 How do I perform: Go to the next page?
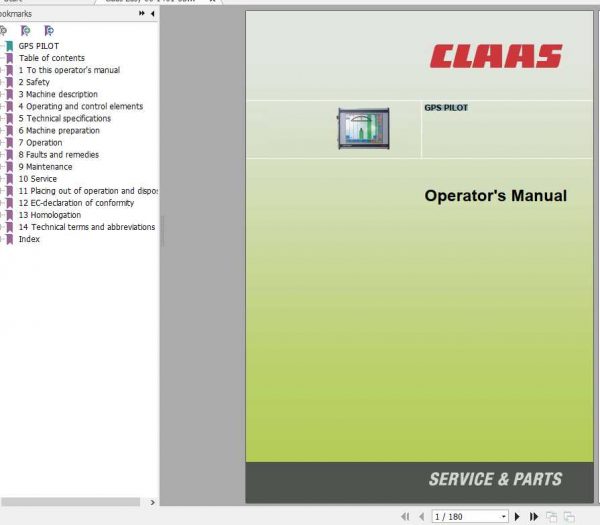click(x=517, y=517)
